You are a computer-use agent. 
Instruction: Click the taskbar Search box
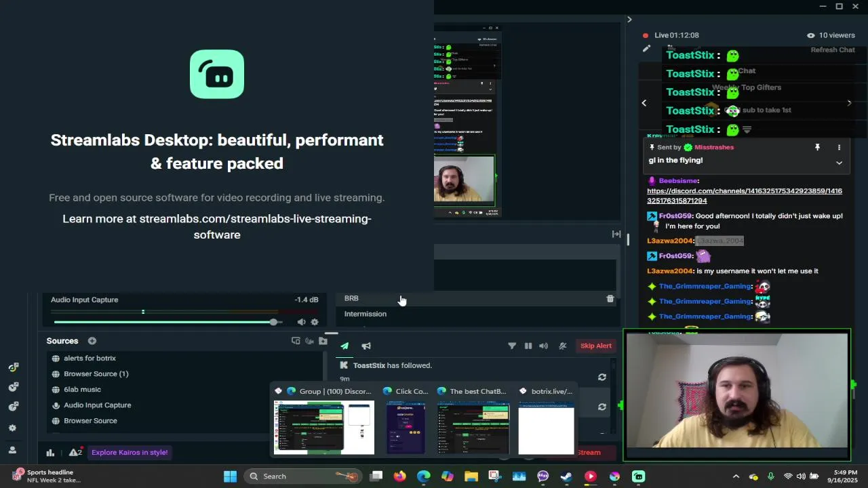tap(302, 476)
